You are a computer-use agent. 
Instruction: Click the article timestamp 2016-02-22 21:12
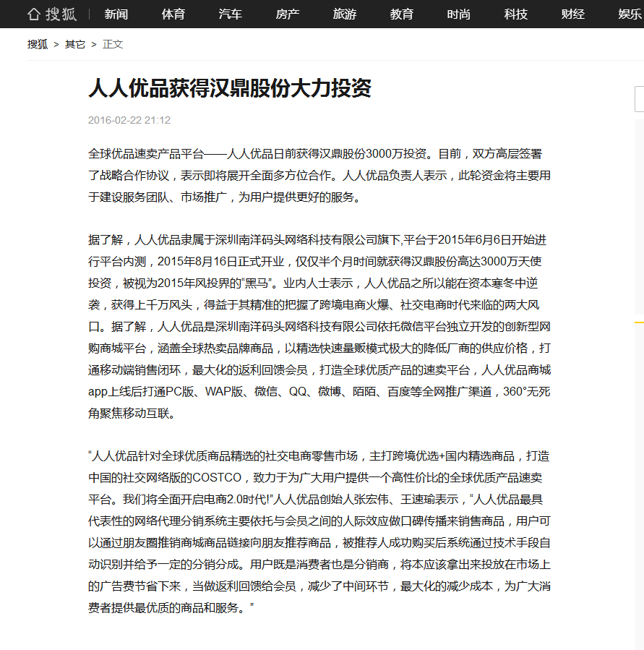[129, 120]
